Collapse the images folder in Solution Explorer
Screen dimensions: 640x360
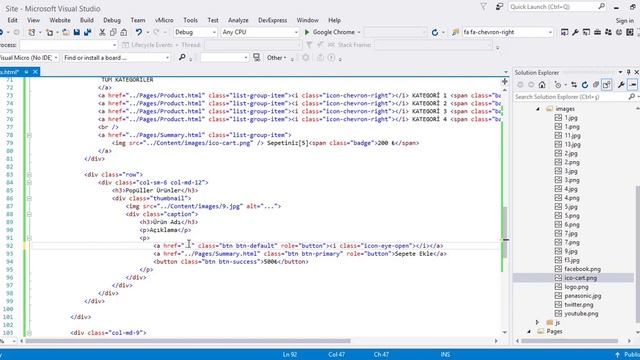coord(538,109)
